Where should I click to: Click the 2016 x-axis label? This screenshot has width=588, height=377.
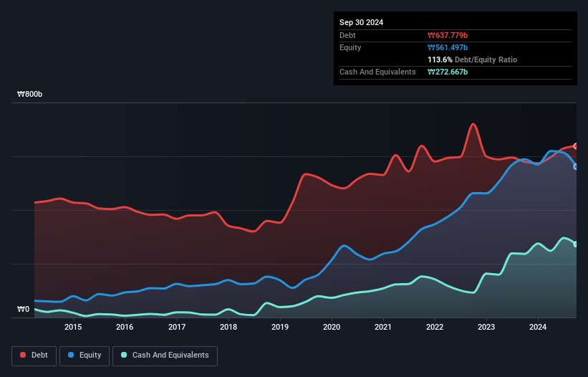[x=125, y=327]
